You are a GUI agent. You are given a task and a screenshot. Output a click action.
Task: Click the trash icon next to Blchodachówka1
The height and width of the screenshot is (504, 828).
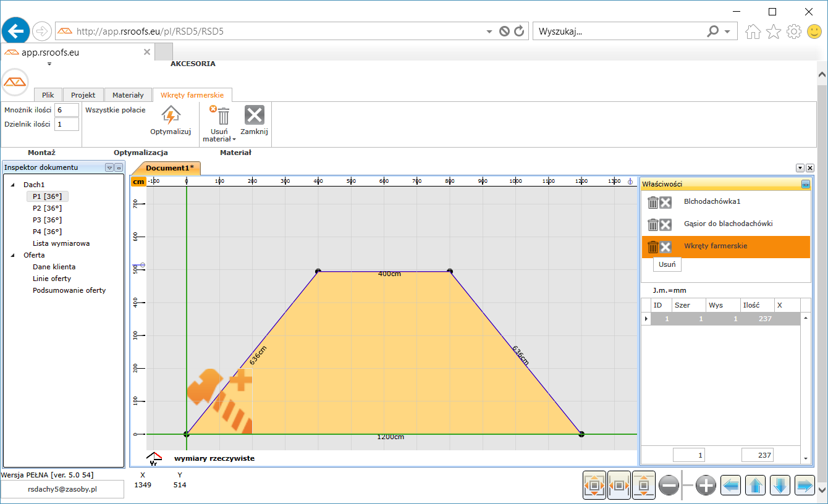pos(653,203)
